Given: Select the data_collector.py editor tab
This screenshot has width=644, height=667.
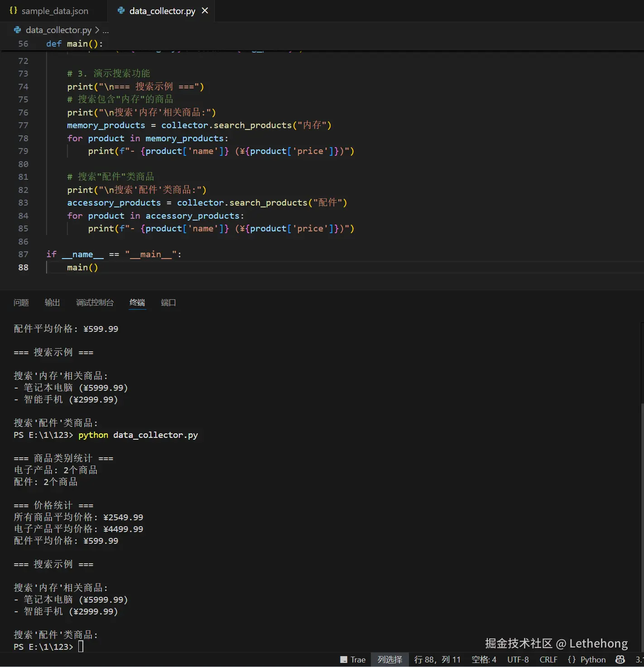Looking at the screenshot, I should (x=161, y=11).
